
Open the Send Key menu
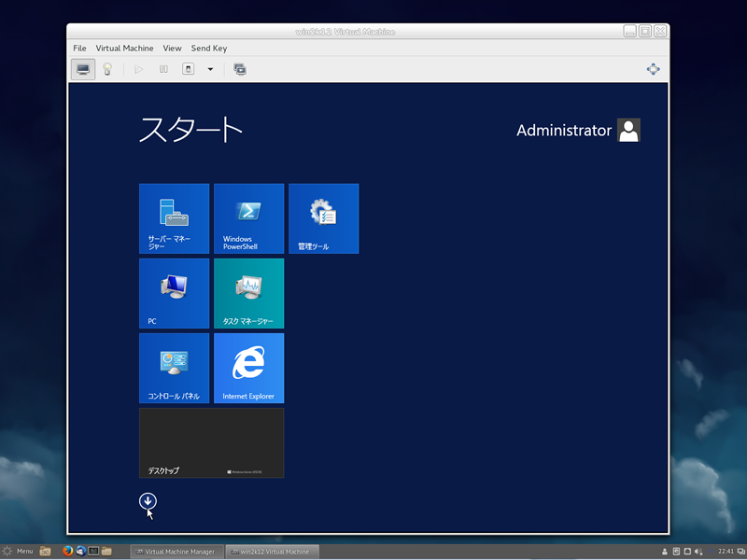(x=209, y=49)
